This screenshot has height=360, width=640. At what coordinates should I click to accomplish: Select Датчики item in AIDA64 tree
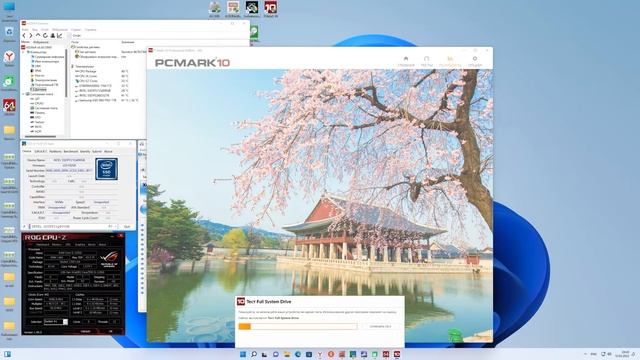point(39,89)
